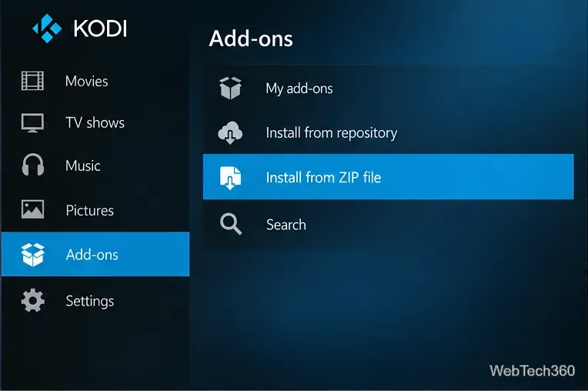The image size is (588, 391).
Task: Open My add-ons text entry
Action: coord(299,89)
